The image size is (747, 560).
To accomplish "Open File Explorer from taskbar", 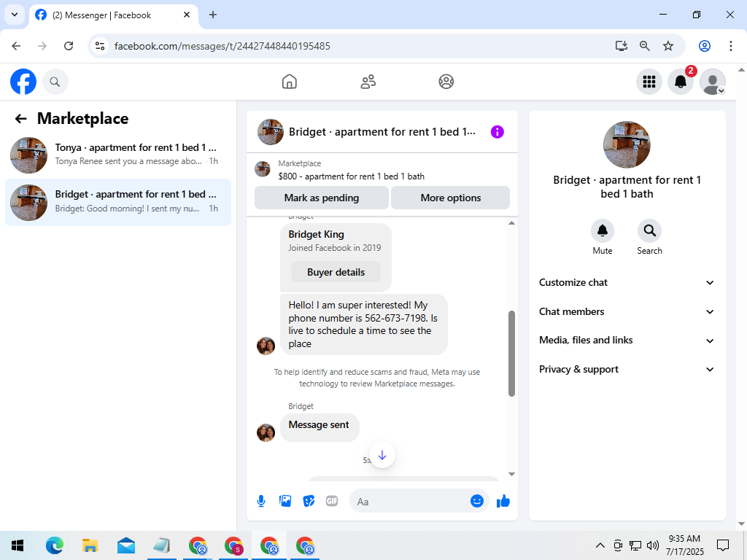I will point(90,545).
